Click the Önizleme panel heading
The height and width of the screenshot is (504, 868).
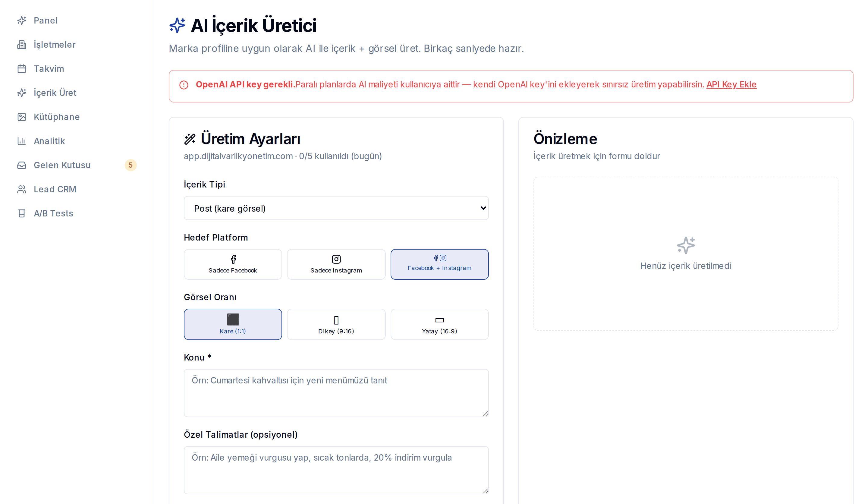point(565,139)
